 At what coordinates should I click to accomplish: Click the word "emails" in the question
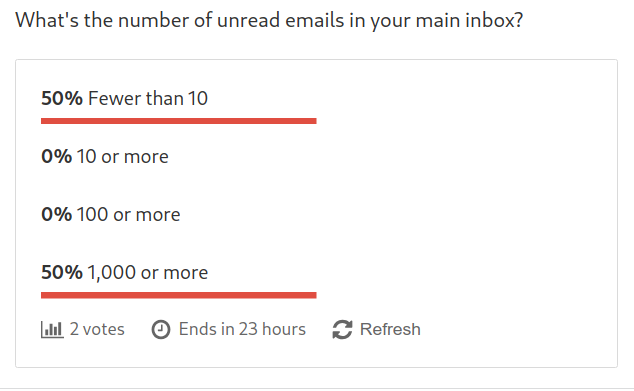point(315,20)
